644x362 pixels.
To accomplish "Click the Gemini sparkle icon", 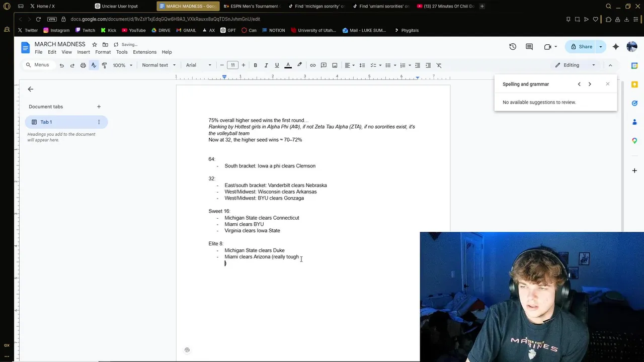I will point(616,47).
